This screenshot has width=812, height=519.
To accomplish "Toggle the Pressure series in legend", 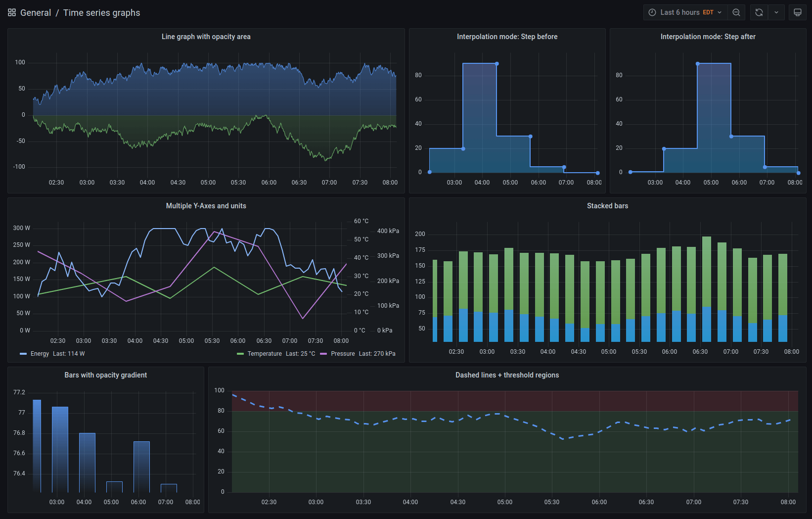I will [x=343, y=354].
